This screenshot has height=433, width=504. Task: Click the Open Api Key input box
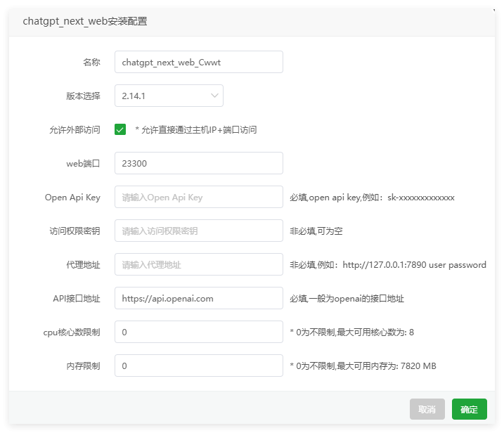(x=198, y=197)
